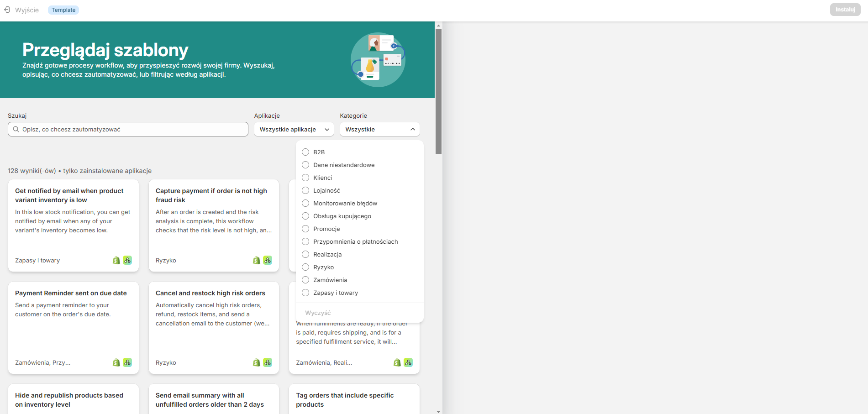
Task: Click Shopify icon on low inventory notification card
Action: click(116, 260)
